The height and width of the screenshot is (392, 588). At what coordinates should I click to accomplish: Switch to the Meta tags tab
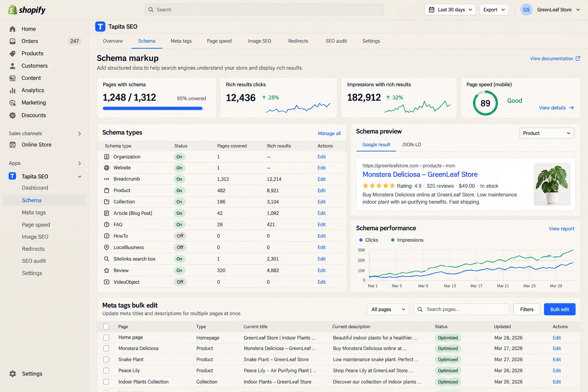point(181,41)
